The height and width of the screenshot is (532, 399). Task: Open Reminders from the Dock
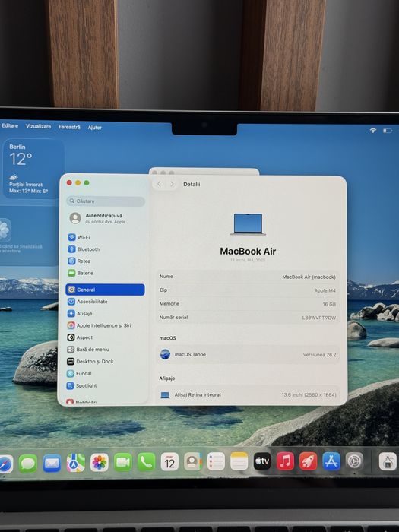[x=216, y=461]
